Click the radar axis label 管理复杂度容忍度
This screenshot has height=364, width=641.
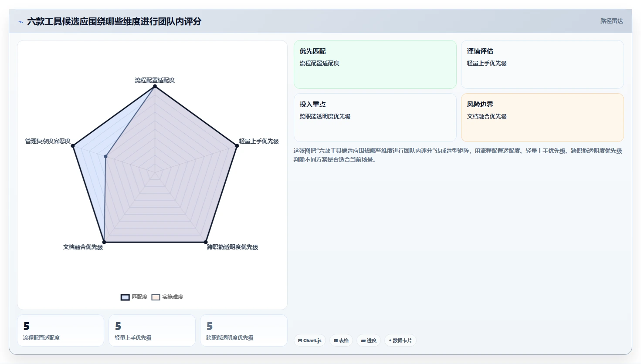pos(48,141)
